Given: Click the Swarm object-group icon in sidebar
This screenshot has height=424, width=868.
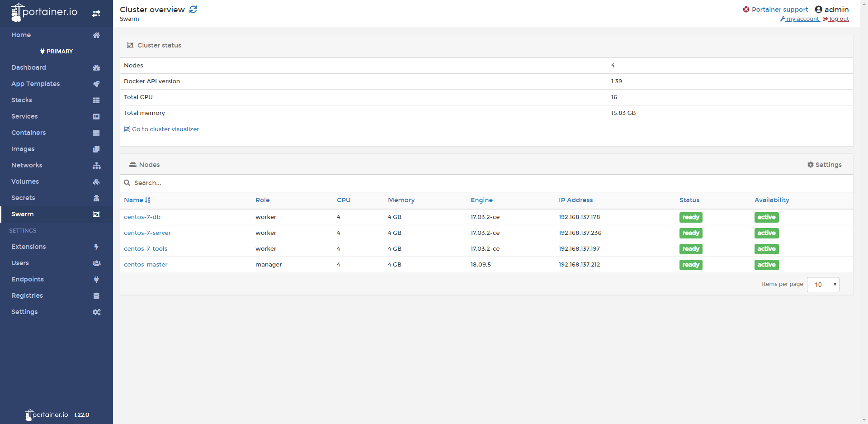Looking at the screenshot, I should (96, 214).
